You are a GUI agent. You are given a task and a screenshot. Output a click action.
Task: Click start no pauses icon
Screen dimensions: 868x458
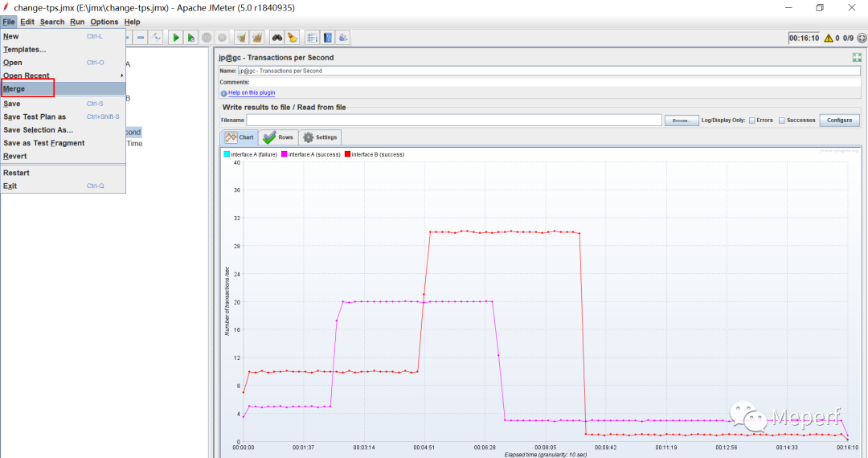191,38
